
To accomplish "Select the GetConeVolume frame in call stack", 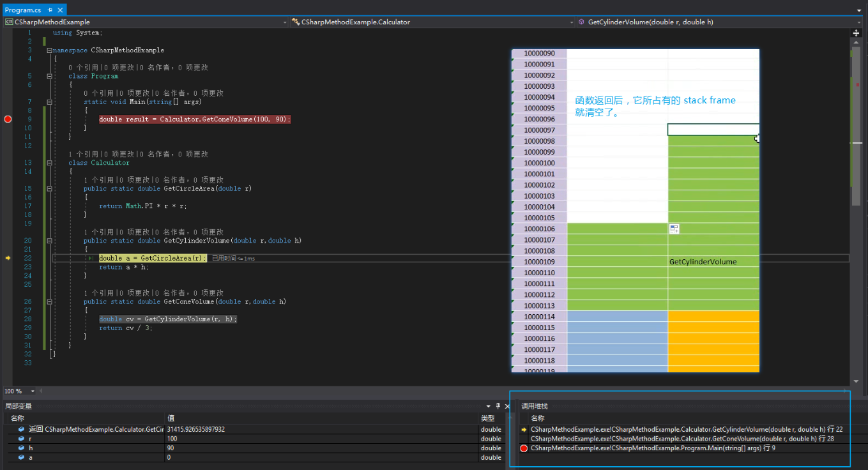I will pyautogui.click(x=682, y=439).
